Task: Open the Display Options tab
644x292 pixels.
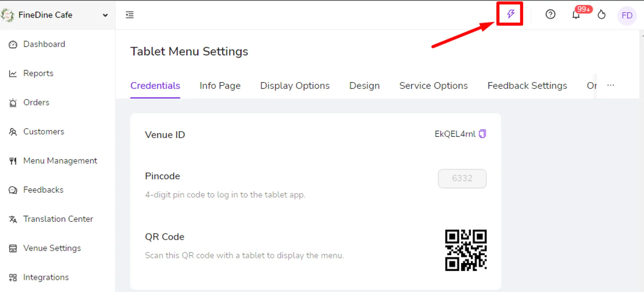Action: coord(295,86)
